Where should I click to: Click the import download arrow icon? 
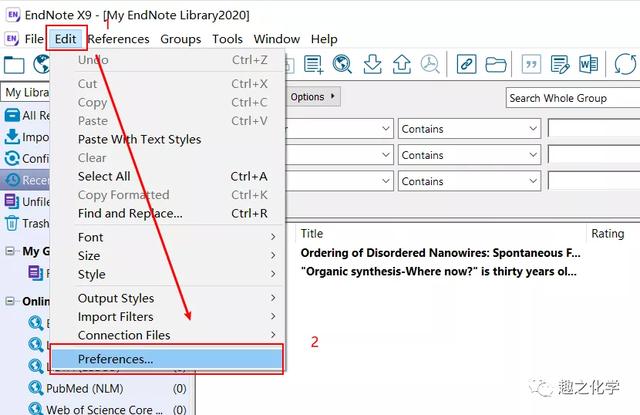pyautogui.click(x=372, y=64)
